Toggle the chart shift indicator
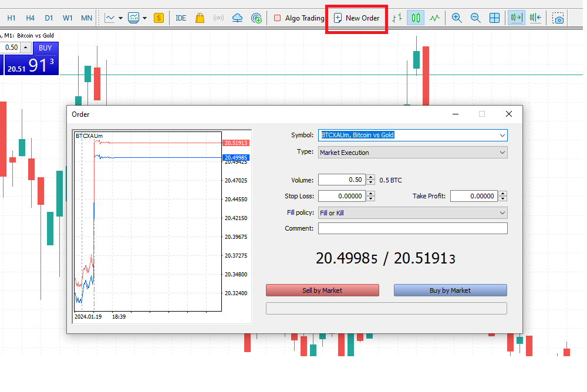The height and width of the screenshot is (392, 587). (535, 18)
